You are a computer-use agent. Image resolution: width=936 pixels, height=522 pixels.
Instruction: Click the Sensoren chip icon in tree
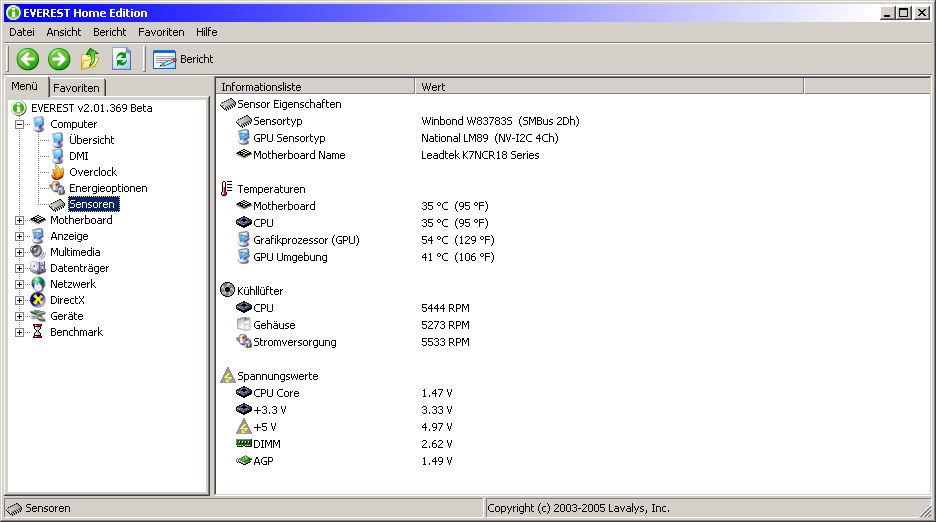pos(57,205)
